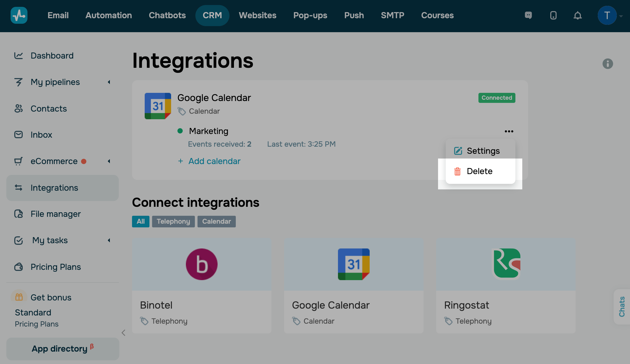Open the App directory button

point(63,349)
